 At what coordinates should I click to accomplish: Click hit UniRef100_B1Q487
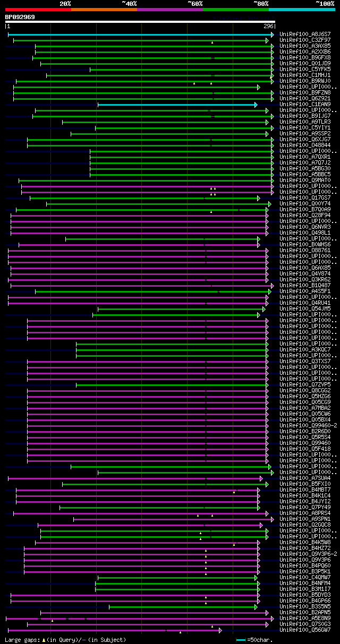click(x=305, y=285)
